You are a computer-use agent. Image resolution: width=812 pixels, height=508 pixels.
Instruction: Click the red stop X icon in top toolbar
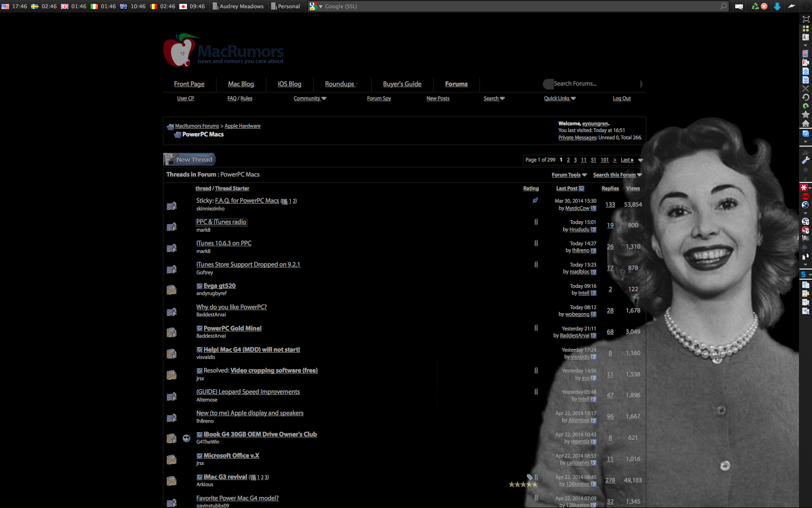click(764, 6)
